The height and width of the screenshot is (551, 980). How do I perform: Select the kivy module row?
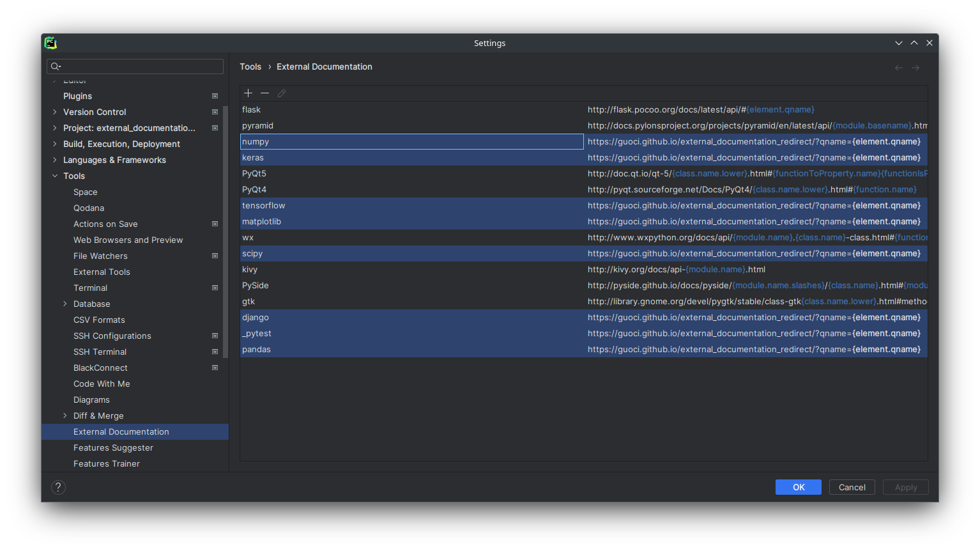(x=584, y=270)
